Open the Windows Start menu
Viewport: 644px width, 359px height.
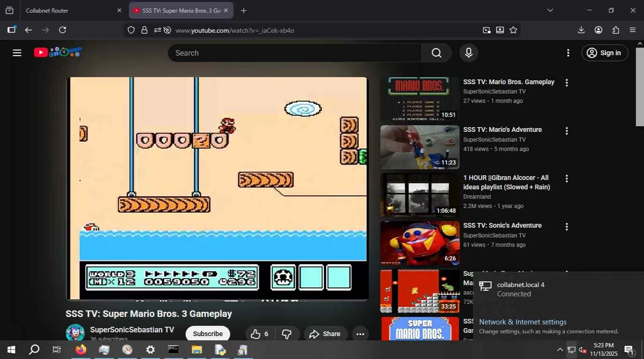pyautogui.click(x=11, y=350)
